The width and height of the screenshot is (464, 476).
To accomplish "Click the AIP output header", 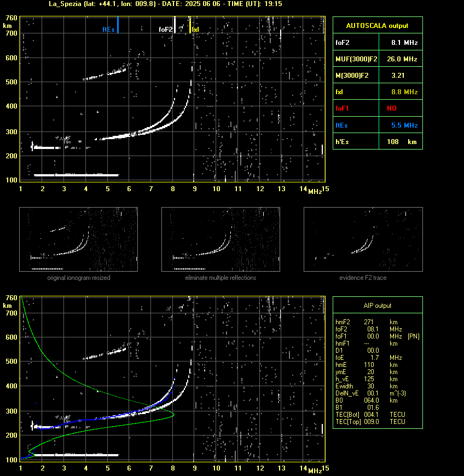I will (377, 306).
